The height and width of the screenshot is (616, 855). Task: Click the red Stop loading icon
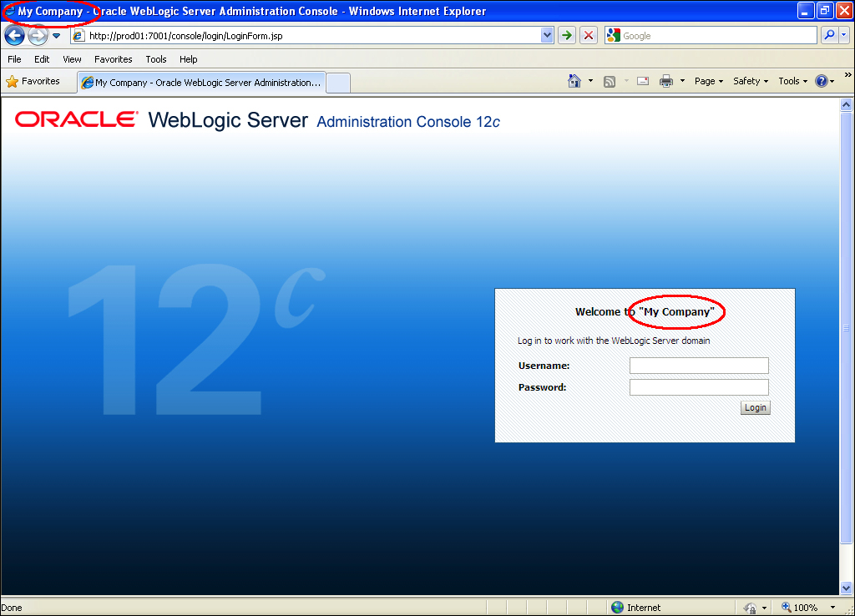[x=589, y=36]
